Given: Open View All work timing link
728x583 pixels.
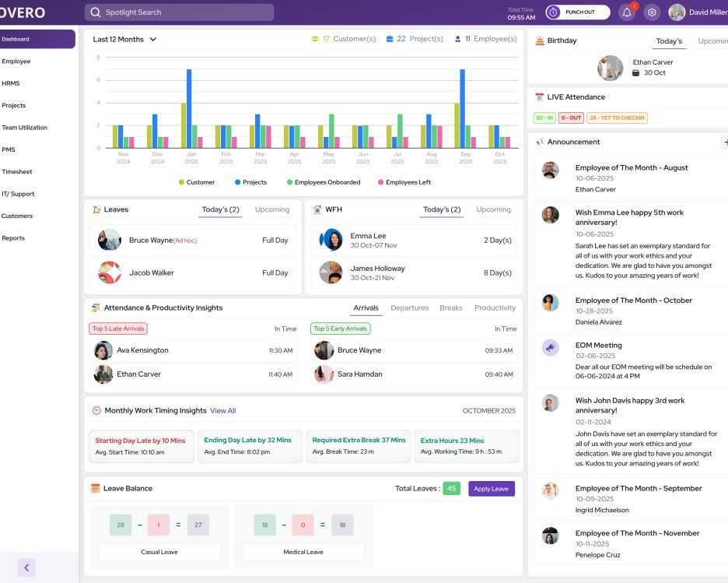Looking at the screenshot, I should point(223,411).
